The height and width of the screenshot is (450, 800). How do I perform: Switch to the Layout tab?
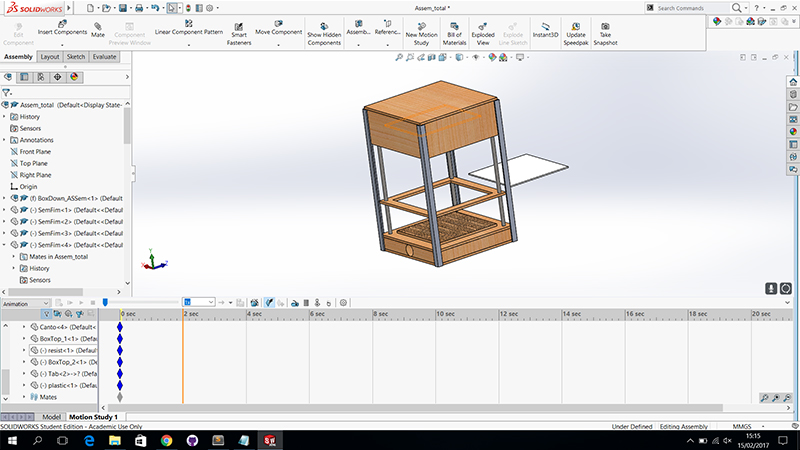click(50, 57)
